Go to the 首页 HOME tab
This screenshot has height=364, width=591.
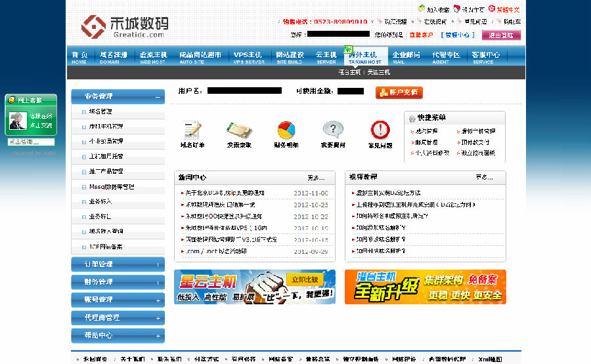pyautogui.click(x=79, y=57)
